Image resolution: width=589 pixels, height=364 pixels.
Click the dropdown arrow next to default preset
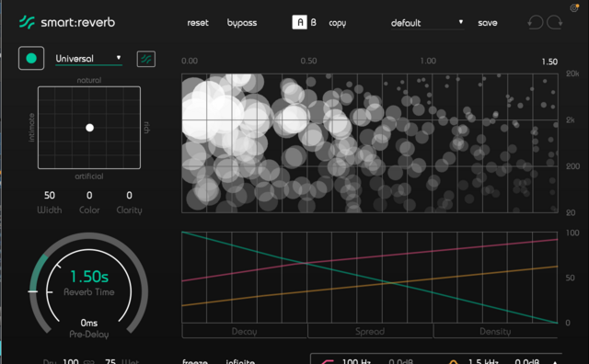460,22
